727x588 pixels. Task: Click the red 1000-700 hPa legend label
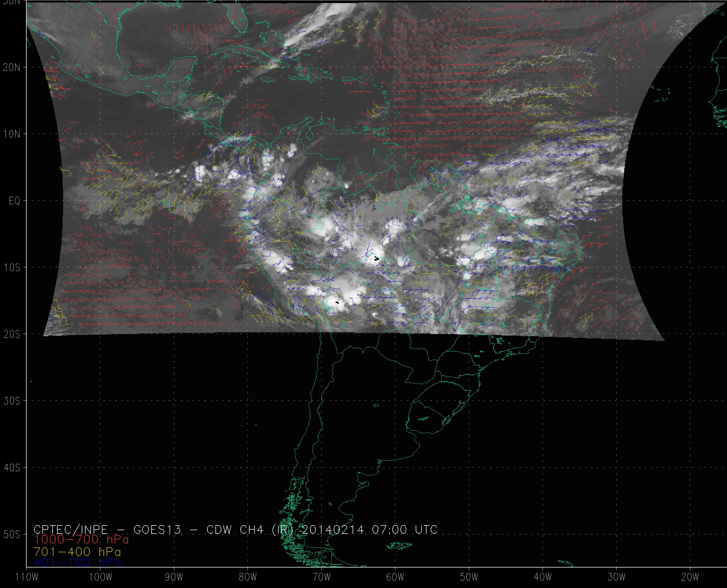81,539
